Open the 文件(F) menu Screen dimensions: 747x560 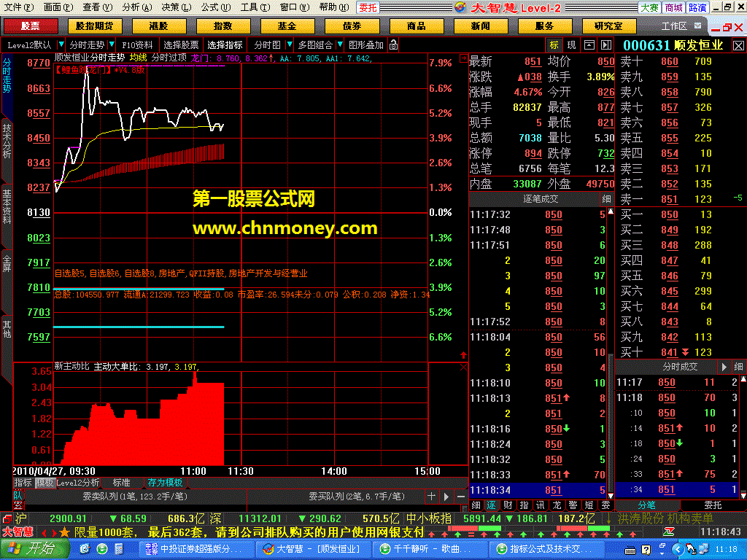(x=18, y=7)
